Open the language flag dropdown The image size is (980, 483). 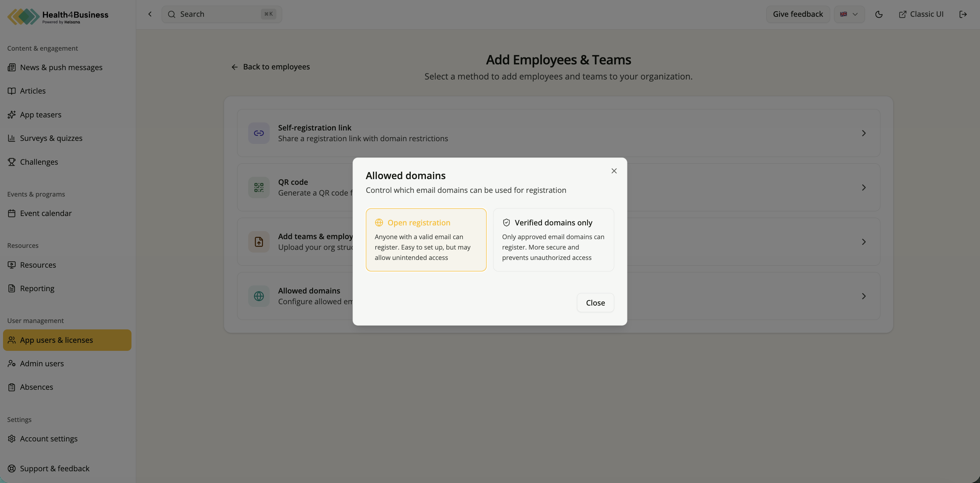point(849,14)
